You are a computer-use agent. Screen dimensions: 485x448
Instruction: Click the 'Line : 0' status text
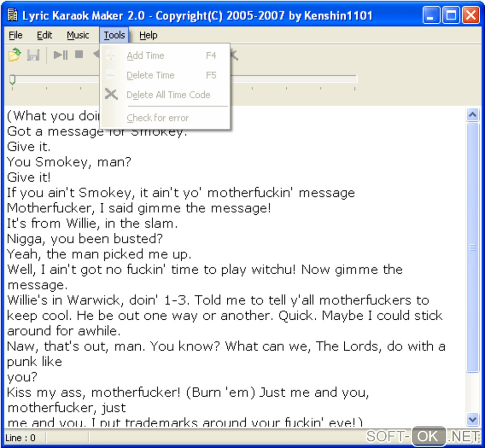(x=20, y=438)
